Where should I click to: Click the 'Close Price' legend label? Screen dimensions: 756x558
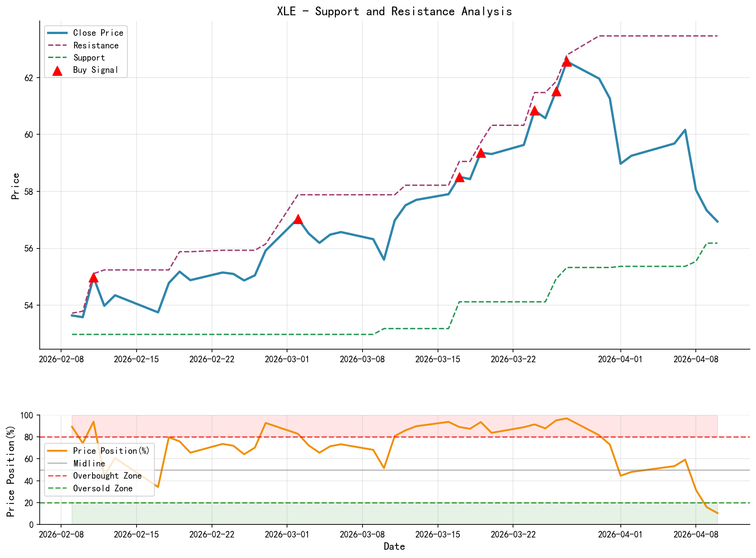coord(98,33)
